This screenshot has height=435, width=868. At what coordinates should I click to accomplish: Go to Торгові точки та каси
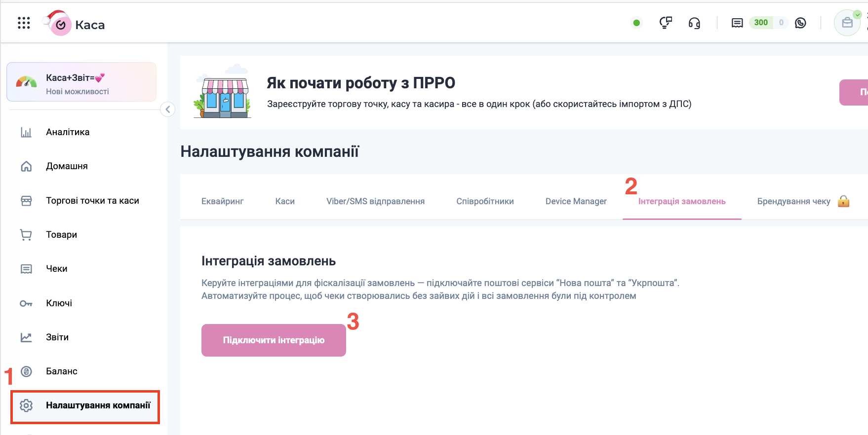coord(92,201)
